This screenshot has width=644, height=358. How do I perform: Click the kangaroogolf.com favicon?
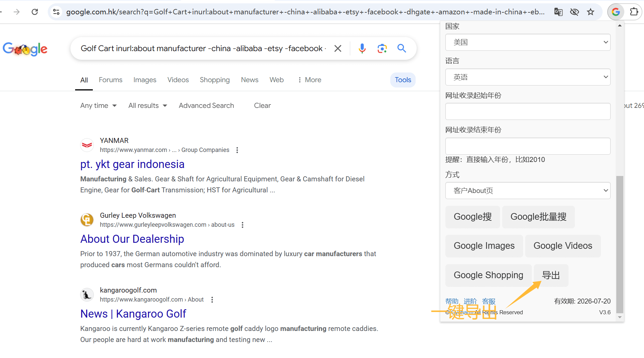click(87, 295)
